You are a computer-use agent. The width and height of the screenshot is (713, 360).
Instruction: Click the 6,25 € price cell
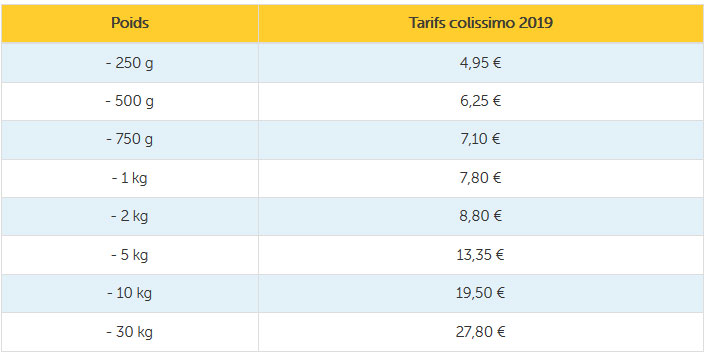[x=481, y=101]
